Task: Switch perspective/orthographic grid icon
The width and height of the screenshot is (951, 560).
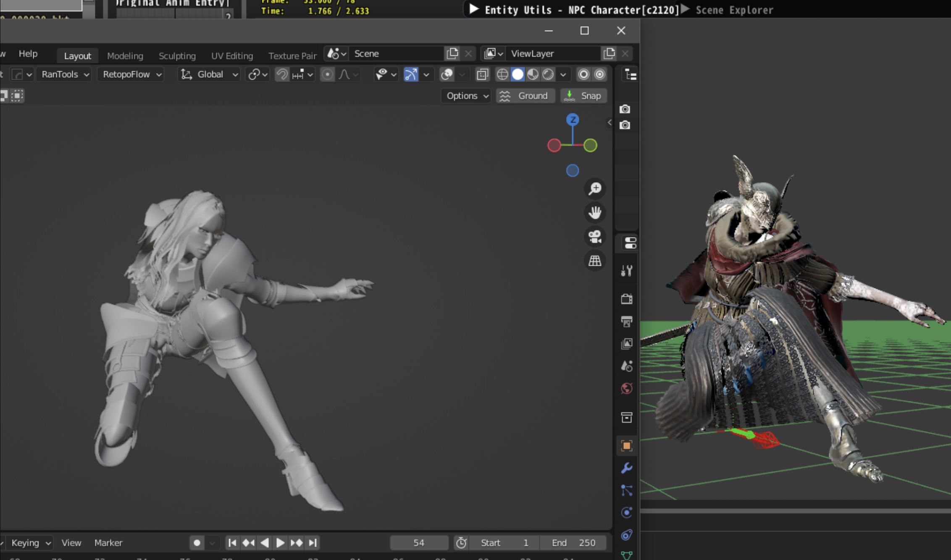Action: (595, 261)
